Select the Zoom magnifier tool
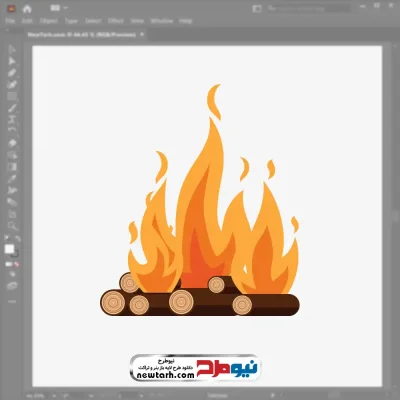The image size is (400, 400). [12, 226]
